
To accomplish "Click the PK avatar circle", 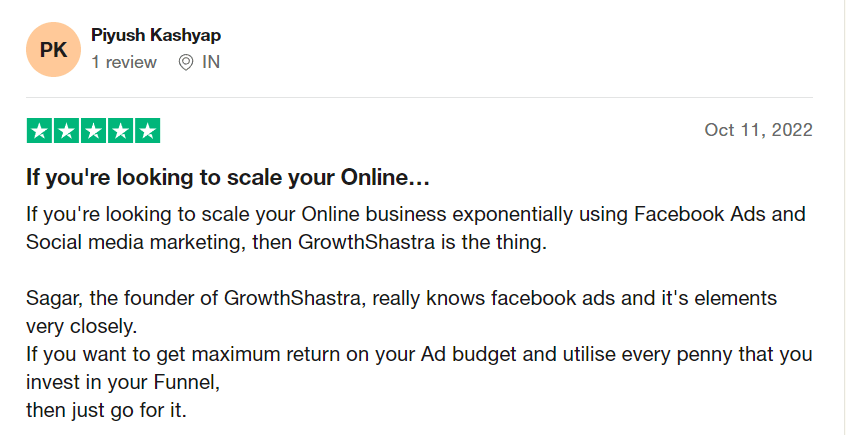I will [53, 50].
